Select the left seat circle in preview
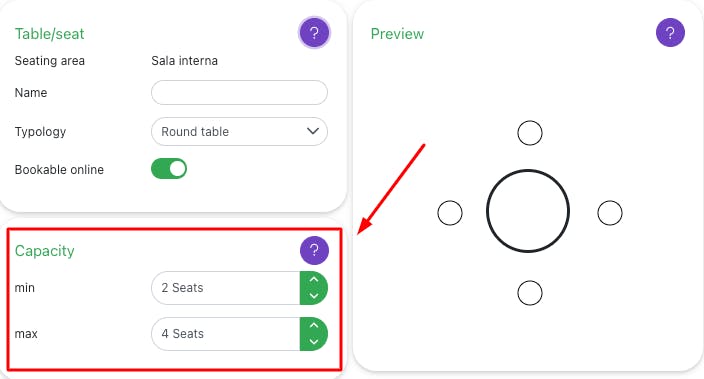Screen dimensions: 704x379 point(450,213)
